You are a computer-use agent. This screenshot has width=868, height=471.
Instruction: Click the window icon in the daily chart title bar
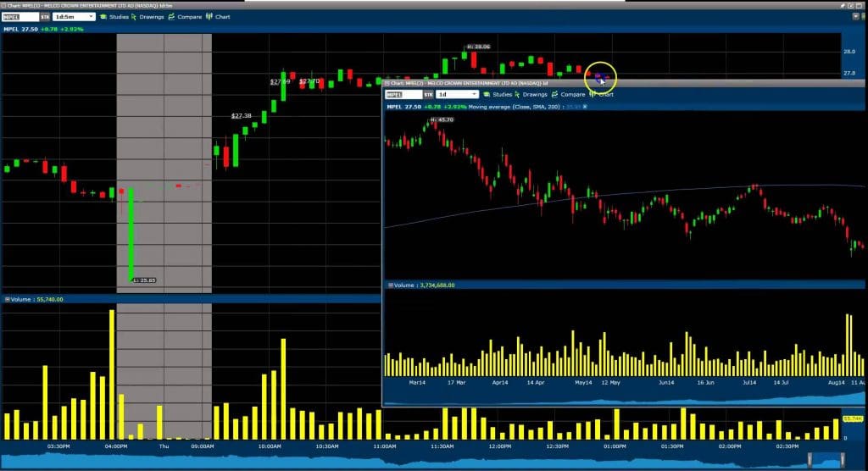[x=387, y=83]
